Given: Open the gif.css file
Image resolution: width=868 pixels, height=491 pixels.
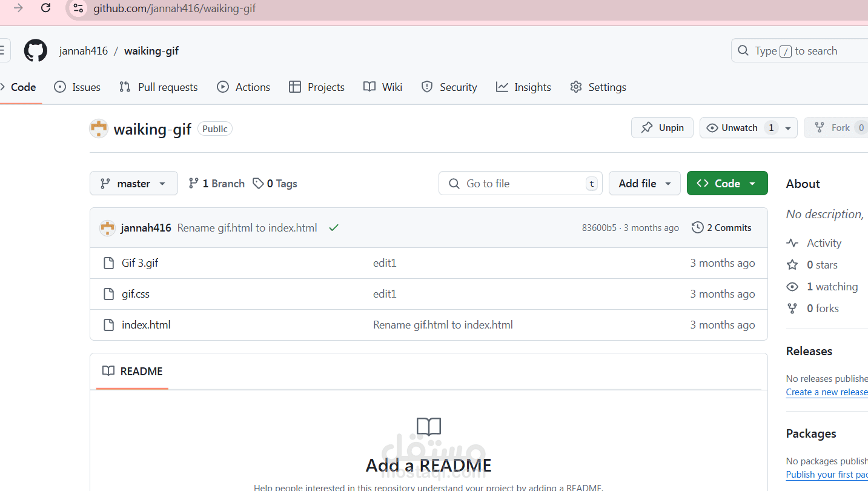Looking at the screenshot, I should (x=136, y=294).
